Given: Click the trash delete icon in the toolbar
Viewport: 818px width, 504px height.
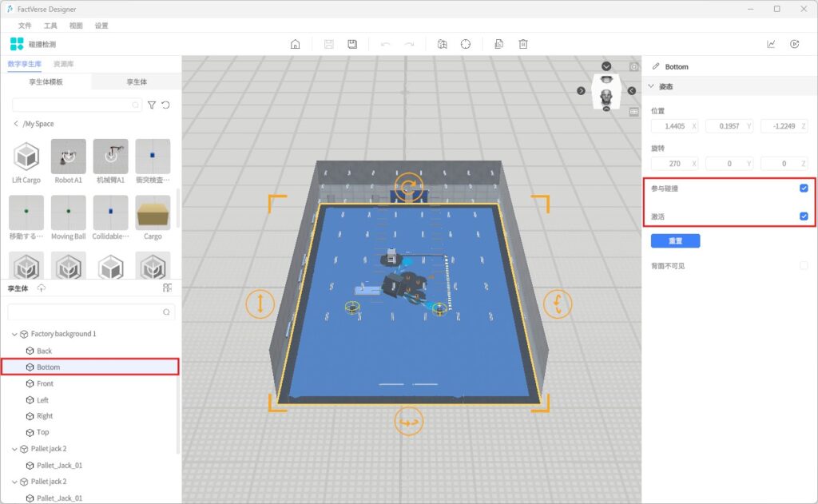Looking at the screenshot, I should click(523, 45).
